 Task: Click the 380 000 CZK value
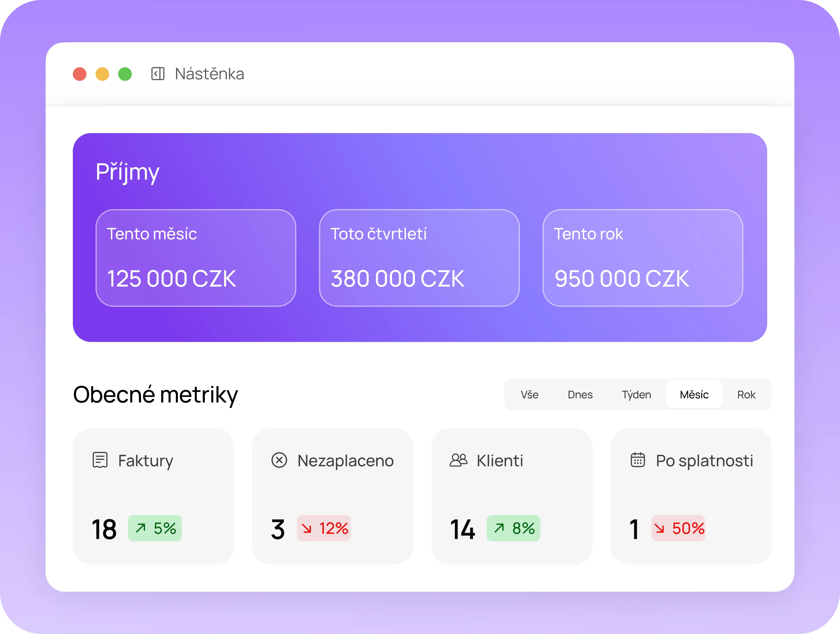[x=398, y=279]
